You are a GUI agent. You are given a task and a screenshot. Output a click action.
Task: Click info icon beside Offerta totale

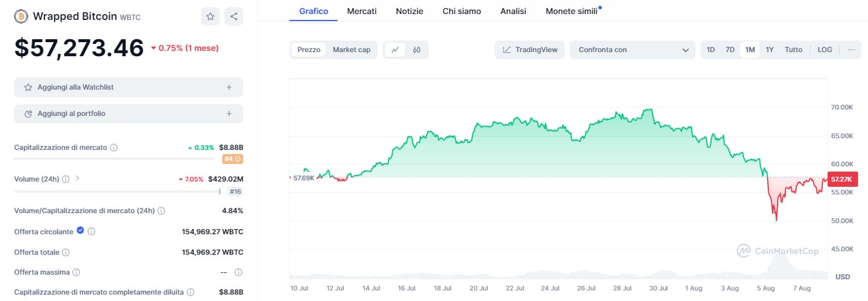tap(66, 252)
